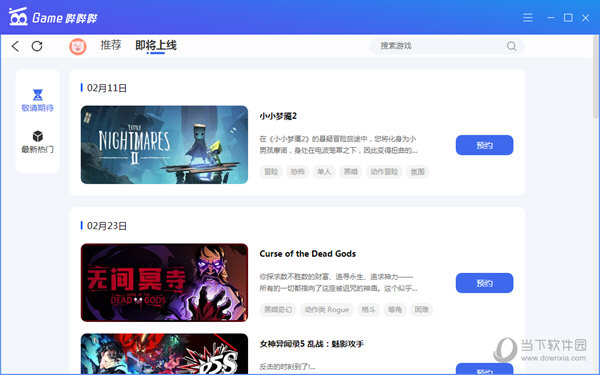Switch to the 即将上线 tab

tap(156, 46)
